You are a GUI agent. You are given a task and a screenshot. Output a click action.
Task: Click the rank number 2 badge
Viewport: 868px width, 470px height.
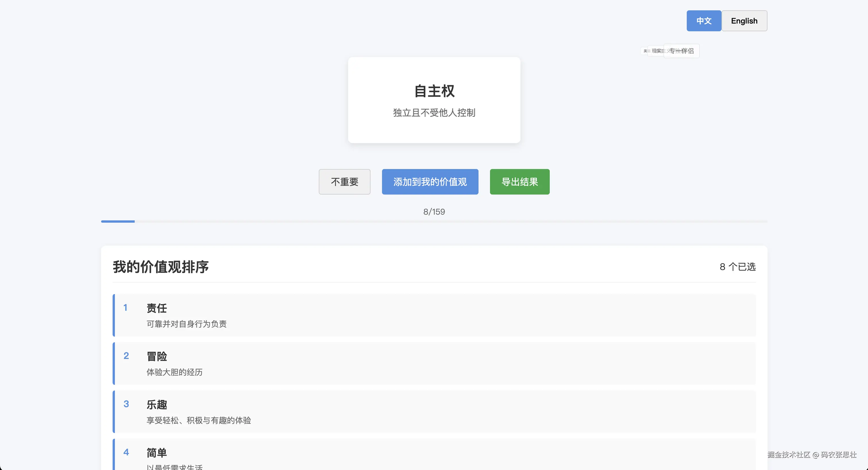[x=126, y=356]
